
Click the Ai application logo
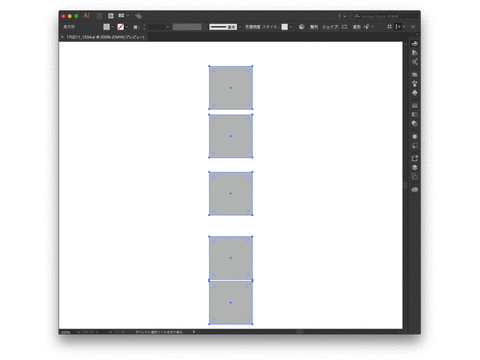coord(87,16)
